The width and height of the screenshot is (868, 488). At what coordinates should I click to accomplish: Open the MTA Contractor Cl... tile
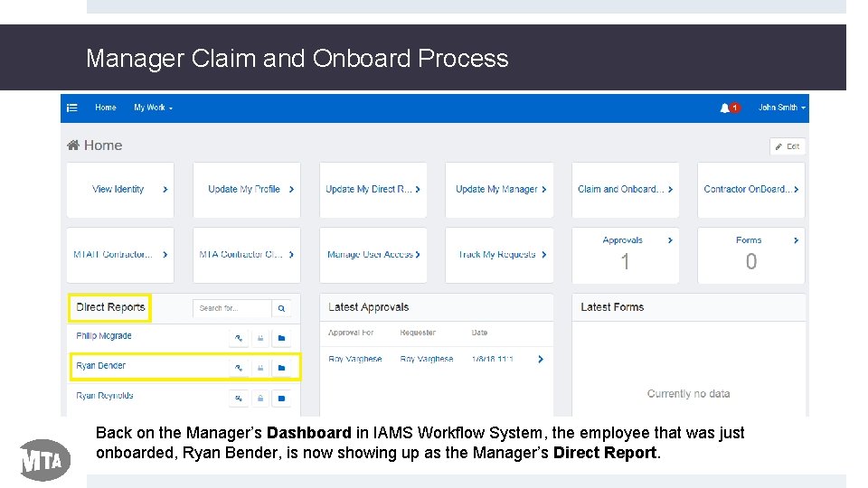[x=246, y=255]
